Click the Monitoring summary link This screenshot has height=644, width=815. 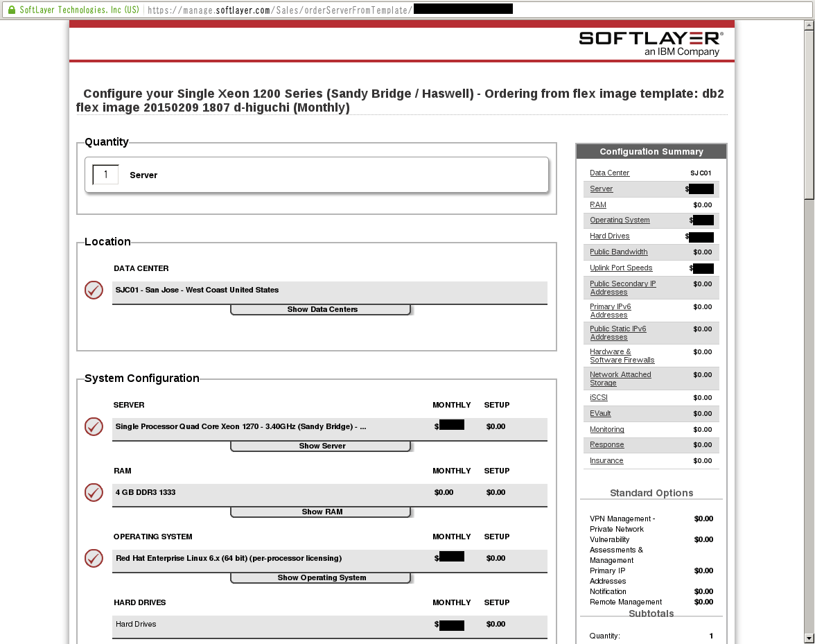pyautogui.click(x=607, y=430)
